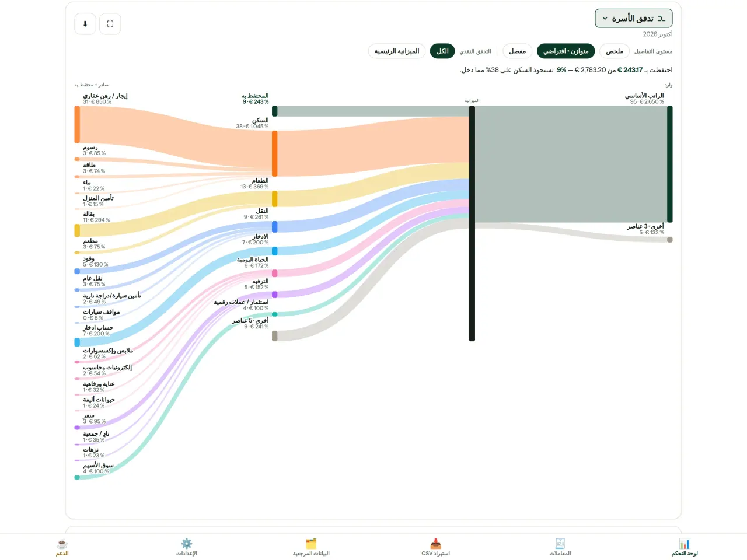Click the dark الميزانية center node bar
This screenshot has width=747, height=560.
pos(472,223)
